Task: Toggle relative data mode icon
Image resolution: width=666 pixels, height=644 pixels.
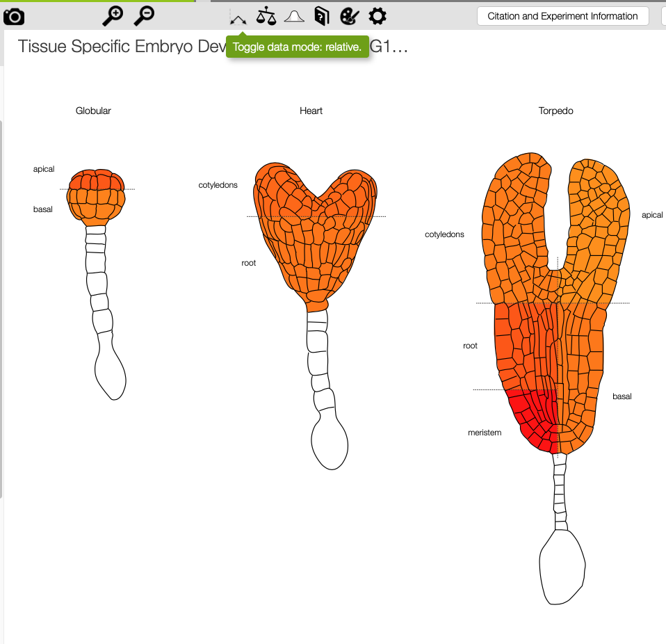Action: coord(238,19)
